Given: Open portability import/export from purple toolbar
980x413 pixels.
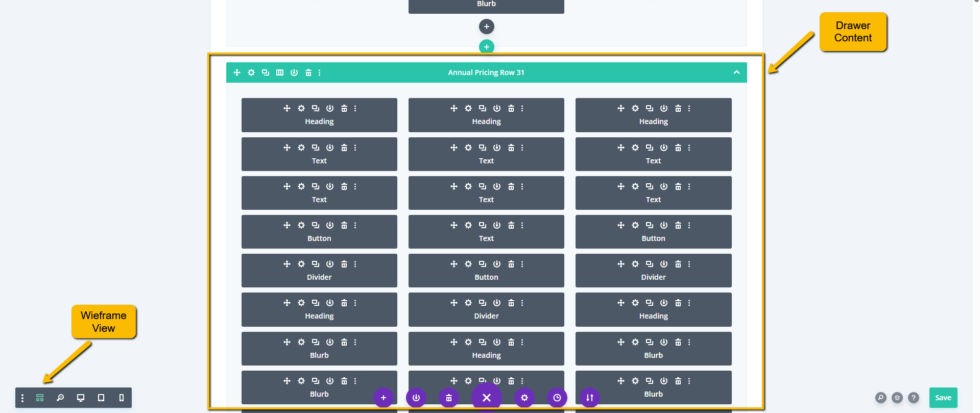Looking at the screenshot, I should [x=590, y=398].
